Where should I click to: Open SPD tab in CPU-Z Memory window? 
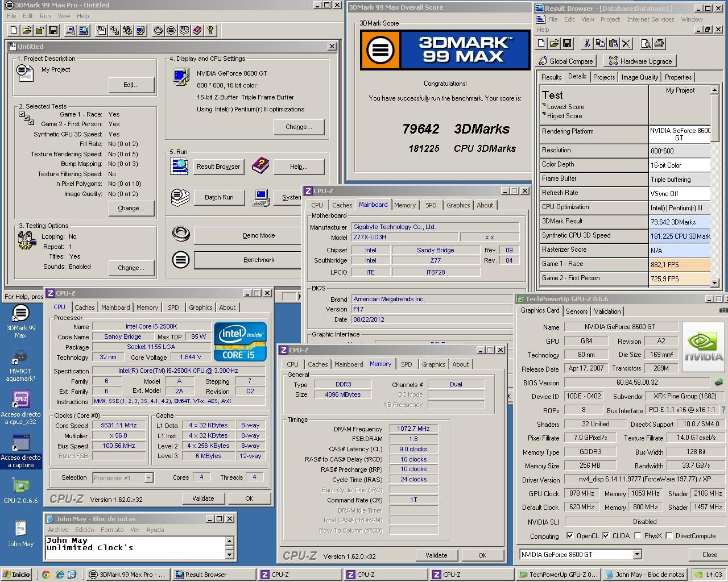[406, 364]
